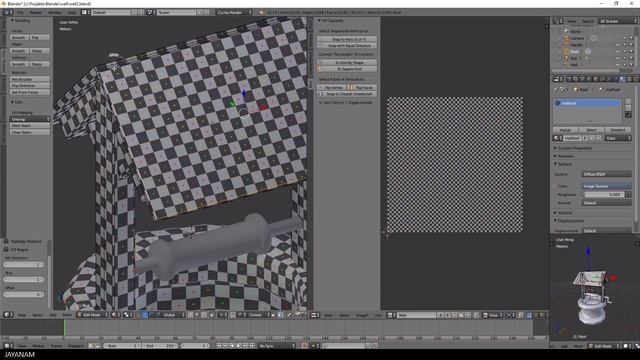Open the timeline editor type selector
The height and width of the screenshot is (360, 640).
[8, 345]
